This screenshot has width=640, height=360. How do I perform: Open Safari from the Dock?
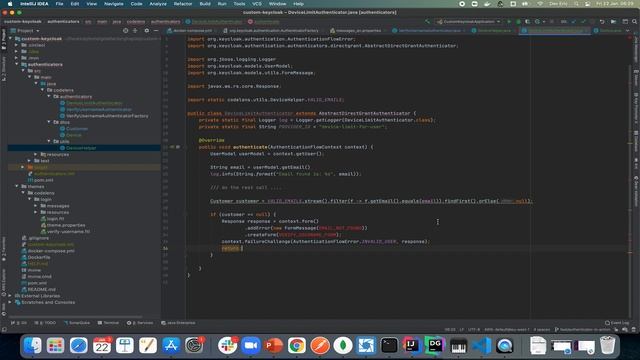(78, 346)
